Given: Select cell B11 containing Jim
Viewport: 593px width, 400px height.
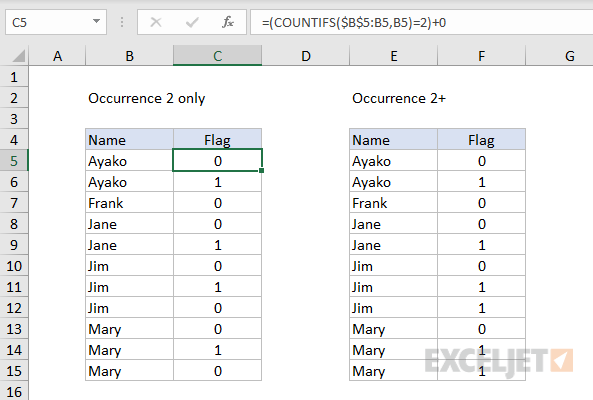Looking at the screenshot, I should [130, 287].
